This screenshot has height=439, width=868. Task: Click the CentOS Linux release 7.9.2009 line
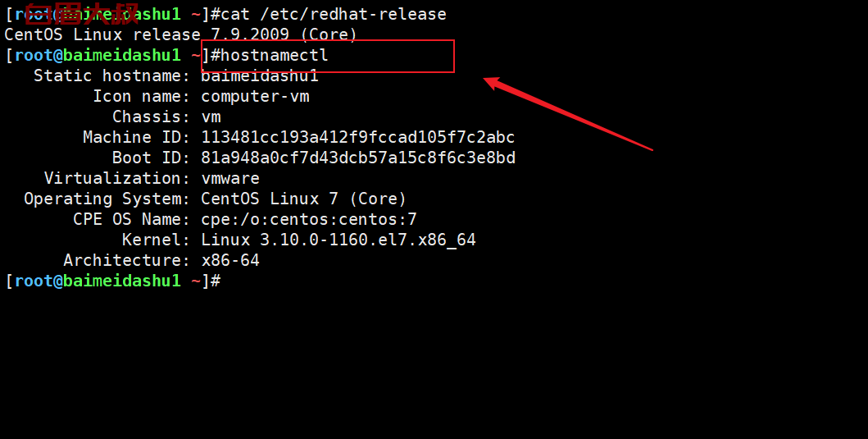pos(181,34)
